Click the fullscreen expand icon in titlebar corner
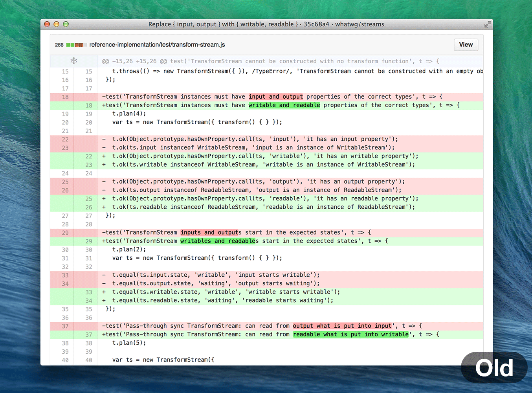Viewport: 532px width, 393px height. click(487, 24)
